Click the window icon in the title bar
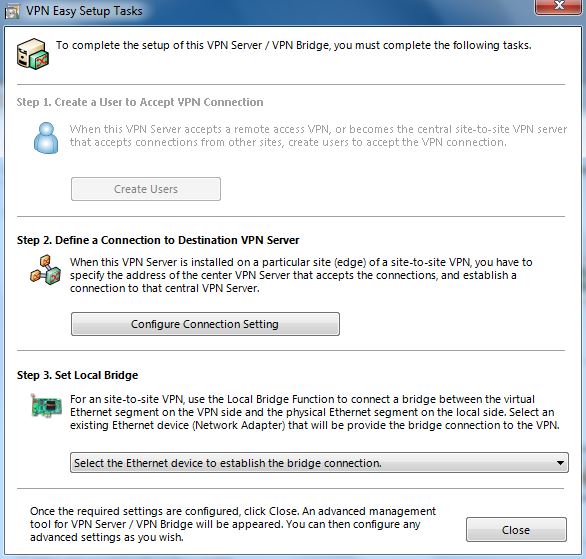Viewport: 586px width, 559px height. coord(12,12)
